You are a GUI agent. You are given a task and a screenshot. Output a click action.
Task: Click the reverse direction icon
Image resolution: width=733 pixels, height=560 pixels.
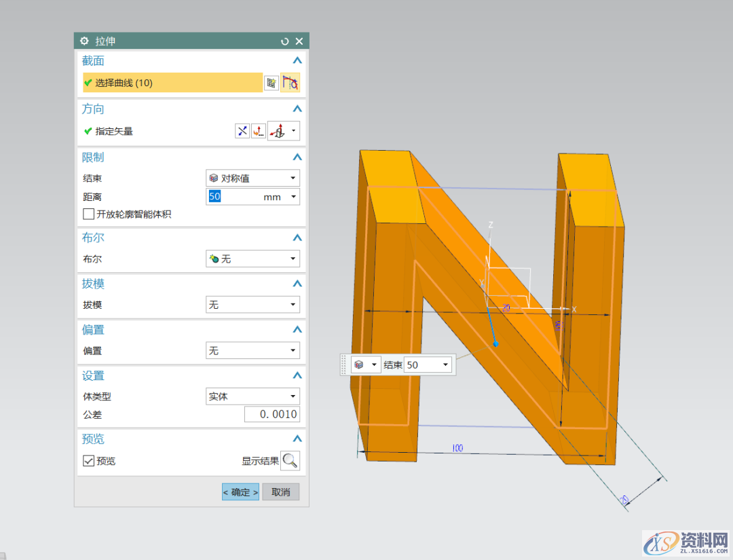click(x=242, y=131)
